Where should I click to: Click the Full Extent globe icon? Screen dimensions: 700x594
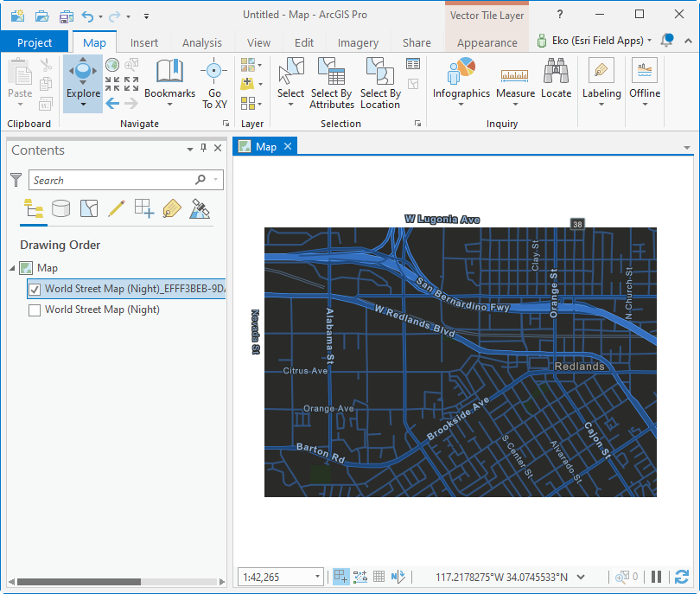coord(112,65)
